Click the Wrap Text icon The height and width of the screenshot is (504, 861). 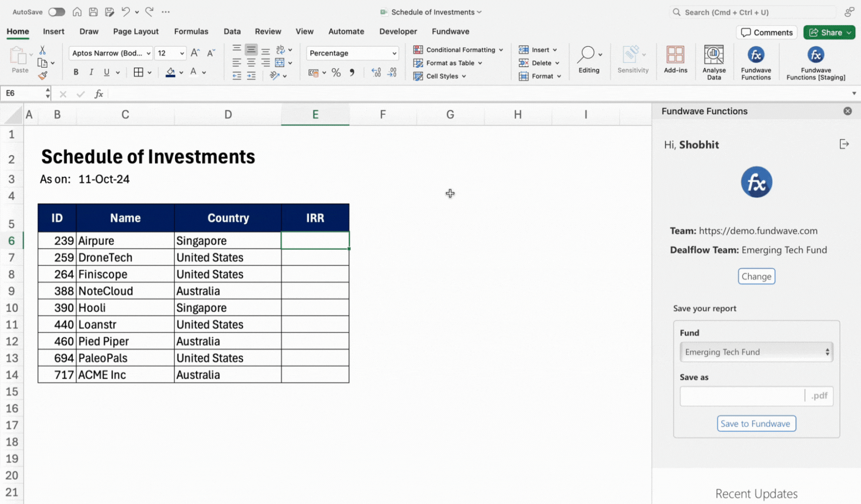click(x=280, y=49)
